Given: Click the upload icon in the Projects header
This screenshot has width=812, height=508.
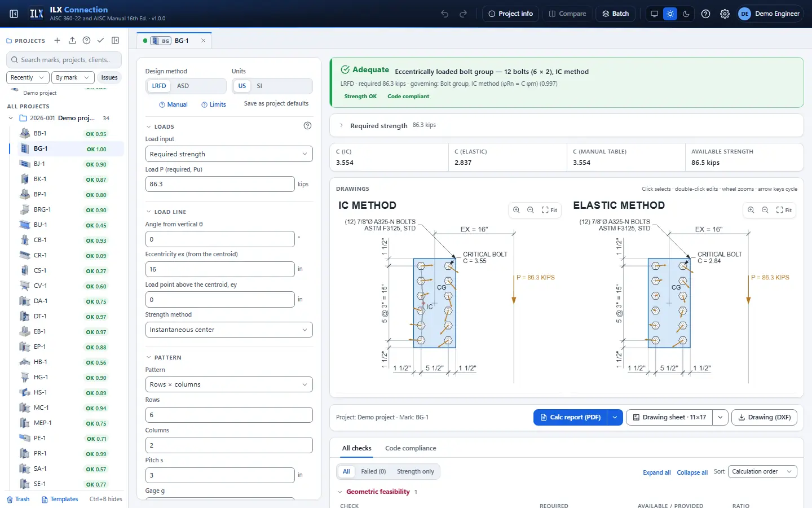Looking at the screenshot, I should coord(72,41).
